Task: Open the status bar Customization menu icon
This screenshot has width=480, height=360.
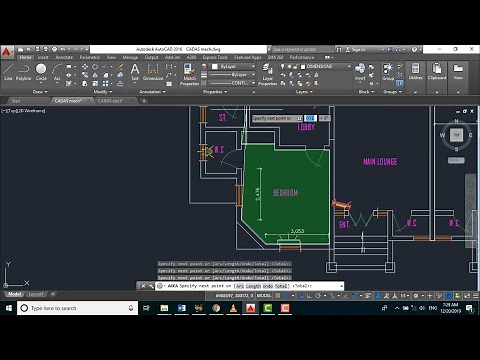Action: click(476, 296)
